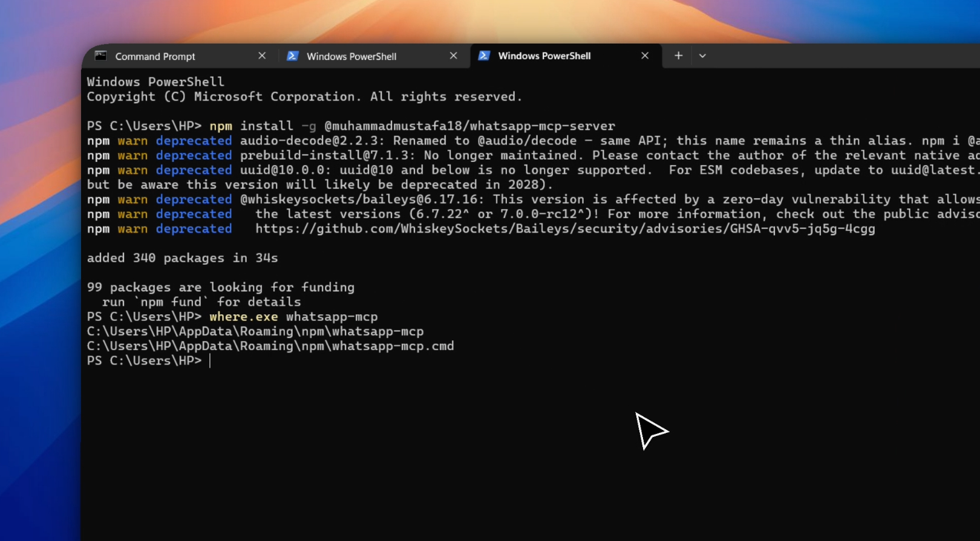Click the '99 packages are looking for funding' line
Viewport: 980px width, 541px height.
(221, 287)
